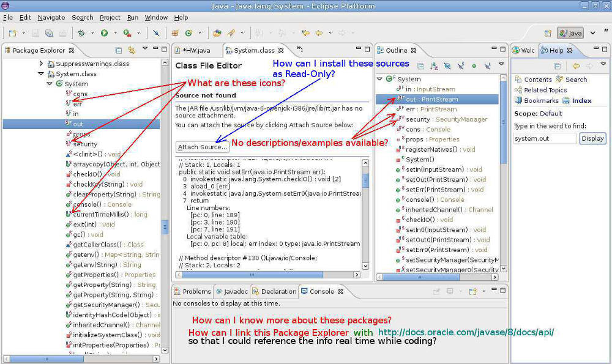
Task: Click the Display button in Help
Action: (x=592, y=138)
